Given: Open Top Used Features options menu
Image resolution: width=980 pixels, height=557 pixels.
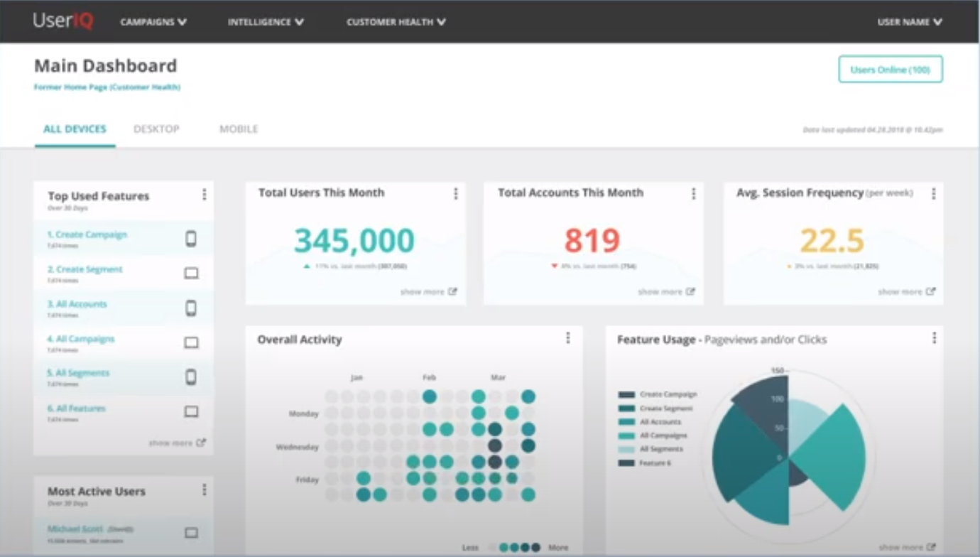Looking at the screenshot, I should [204, 195].
